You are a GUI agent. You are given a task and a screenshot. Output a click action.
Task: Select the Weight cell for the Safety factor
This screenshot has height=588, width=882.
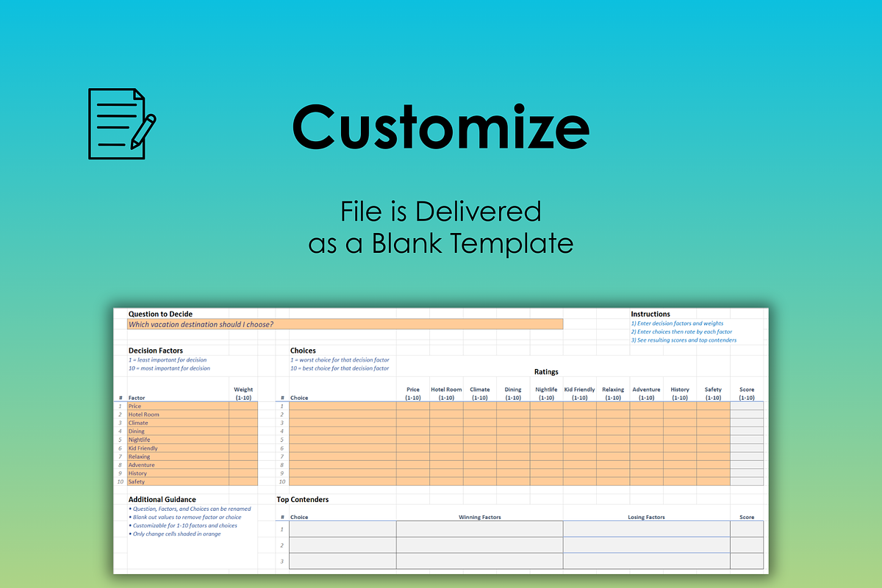point(243,482)
